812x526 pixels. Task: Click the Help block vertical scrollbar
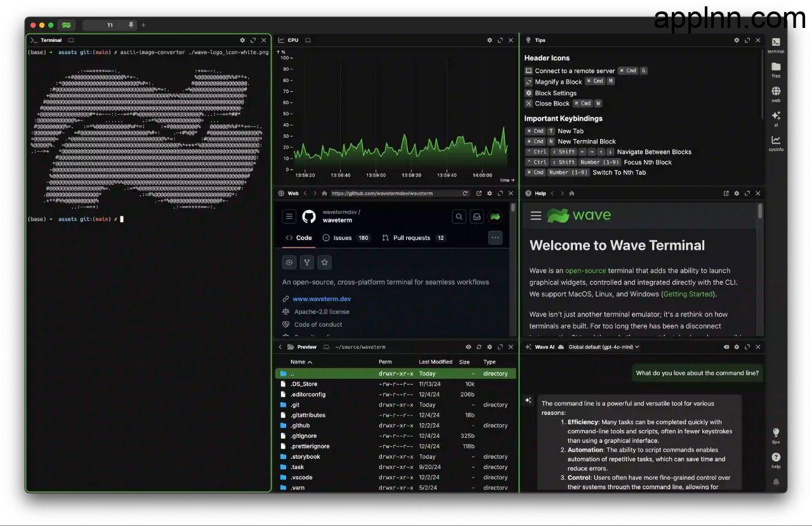tap(760, 212)
